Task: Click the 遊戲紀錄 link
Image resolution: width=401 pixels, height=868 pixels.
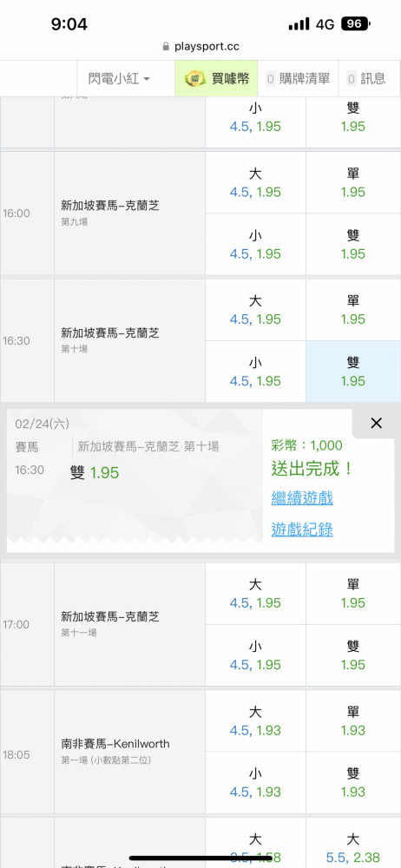Action: pos(302,529)
